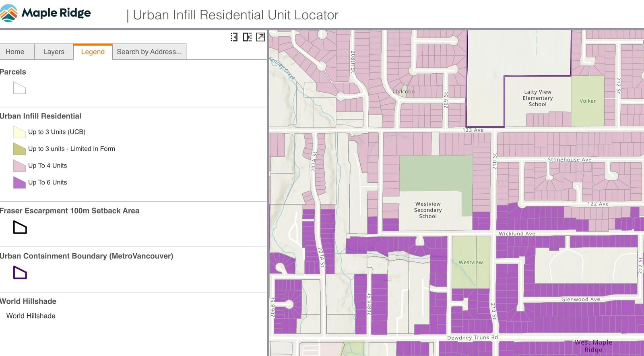
Task: Click the 'Fraser Escarpment 100m Setback Area' heading
Action: point(69,211)
